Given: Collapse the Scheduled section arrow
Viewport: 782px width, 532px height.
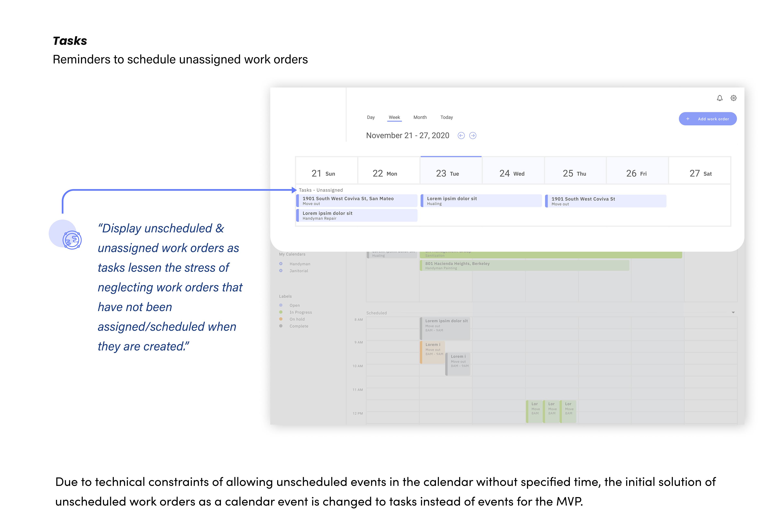Looking at the screenshot, I should (x=733, y=313).
